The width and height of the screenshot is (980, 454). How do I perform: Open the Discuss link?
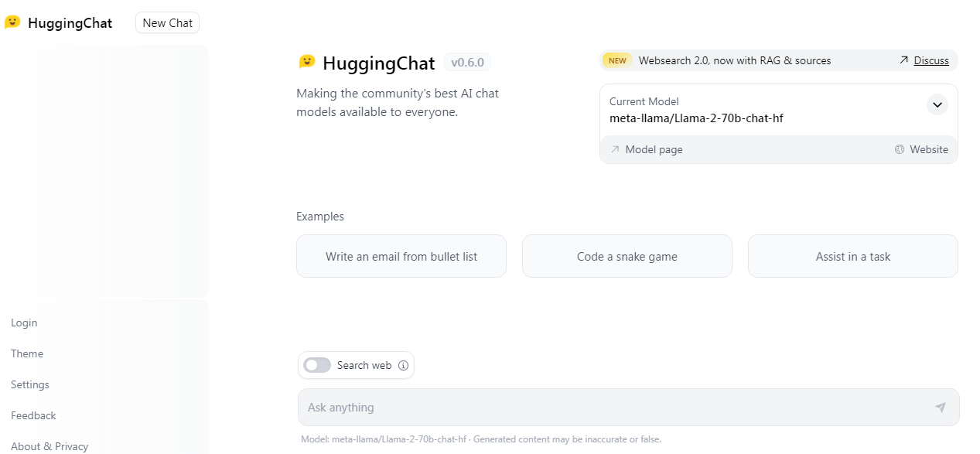[931, 60]
